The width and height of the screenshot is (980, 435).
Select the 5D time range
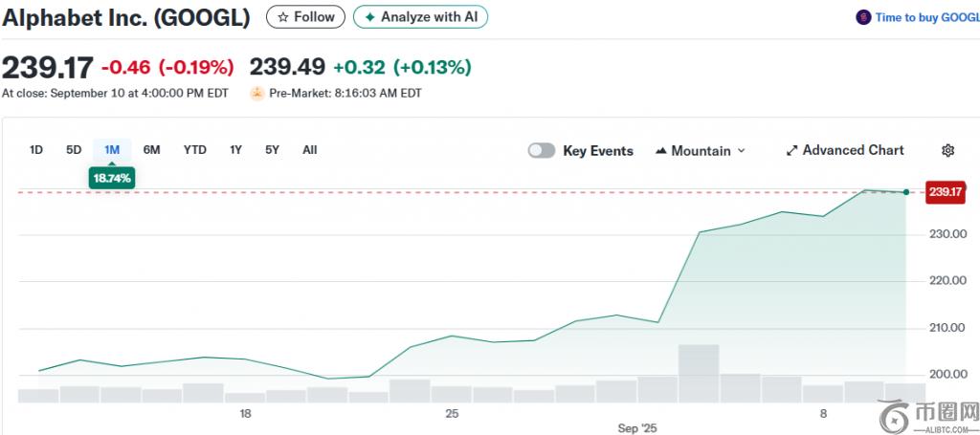point(74,150)
